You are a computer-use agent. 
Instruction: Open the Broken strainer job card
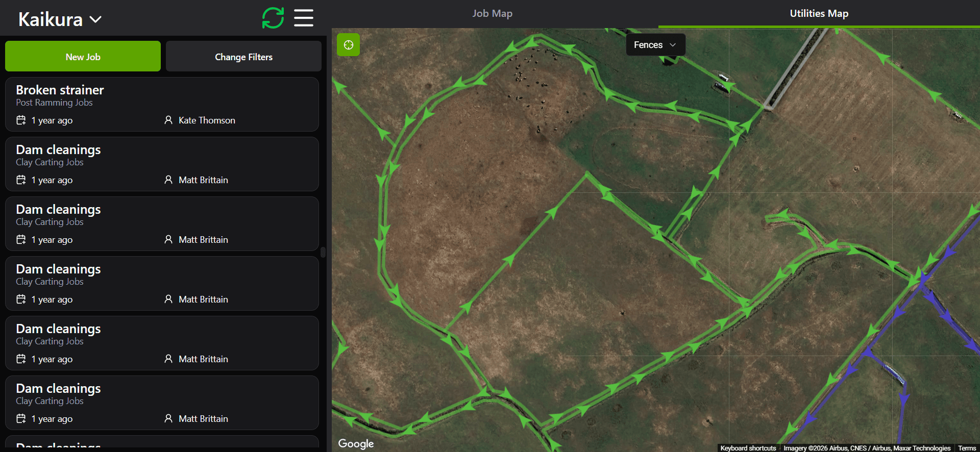(162, 104)
